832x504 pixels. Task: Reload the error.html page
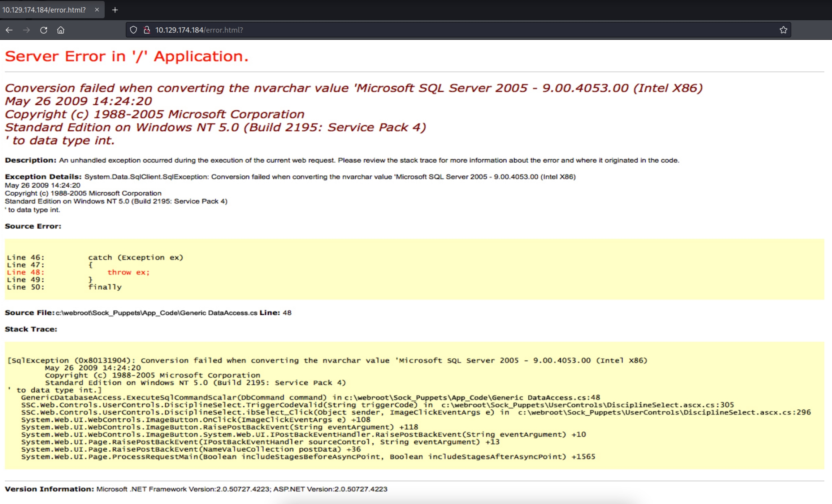tap(44, 30)
